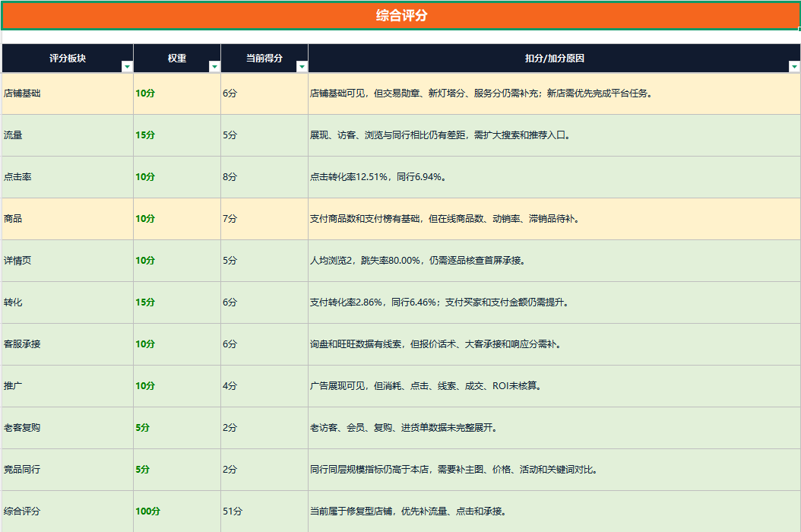Select the 客服承接 row label cell
The image size is (801, 532).
tap(68, 344)
